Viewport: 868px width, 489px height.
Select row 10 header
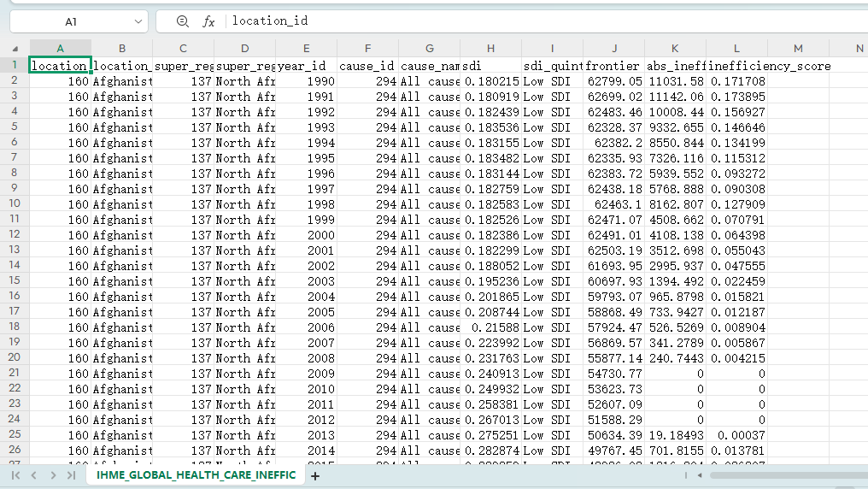(15, 203)
